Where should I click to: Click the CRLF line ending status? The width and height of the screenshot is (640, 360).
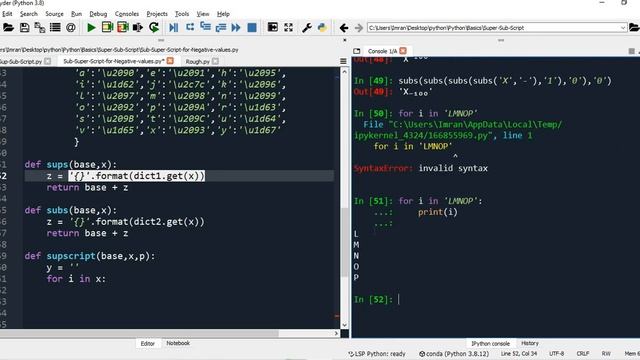[582, 353]
